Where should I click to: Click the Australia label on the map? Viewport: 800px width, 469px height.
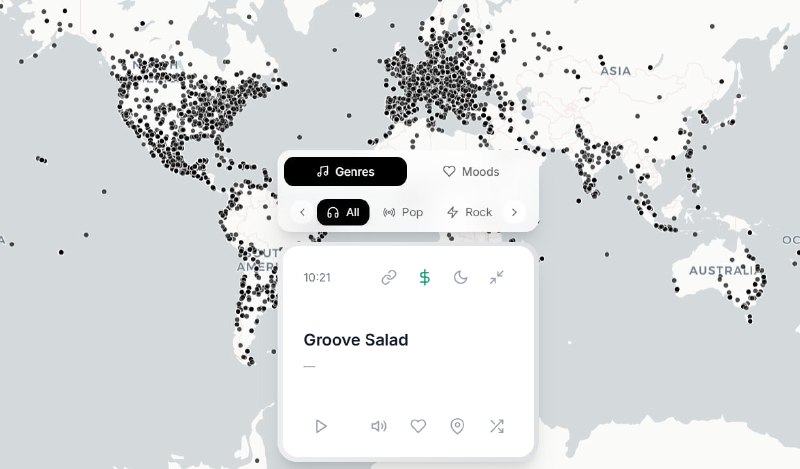(x=725, y=271)
